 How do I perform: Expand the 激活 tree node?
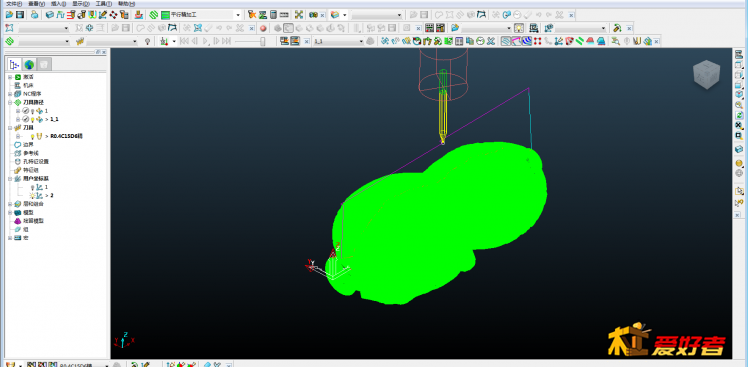(x=10, y=77)
